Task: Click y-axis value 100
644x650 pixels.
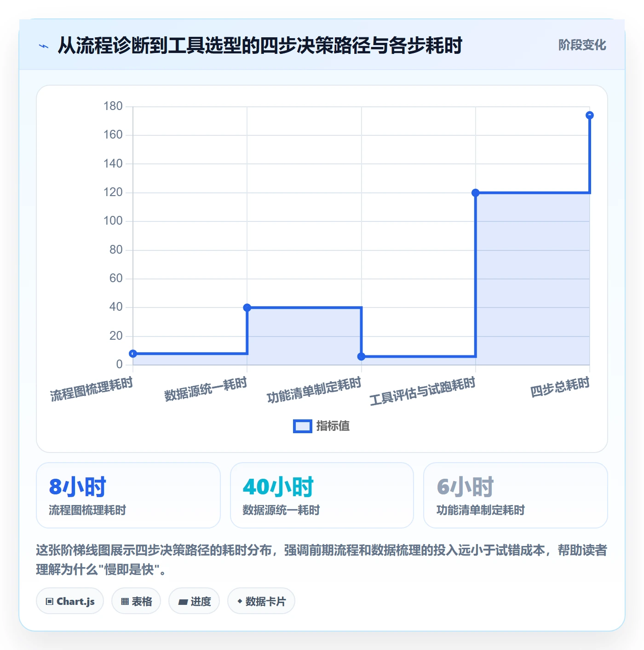Action: tap(113, 221)
